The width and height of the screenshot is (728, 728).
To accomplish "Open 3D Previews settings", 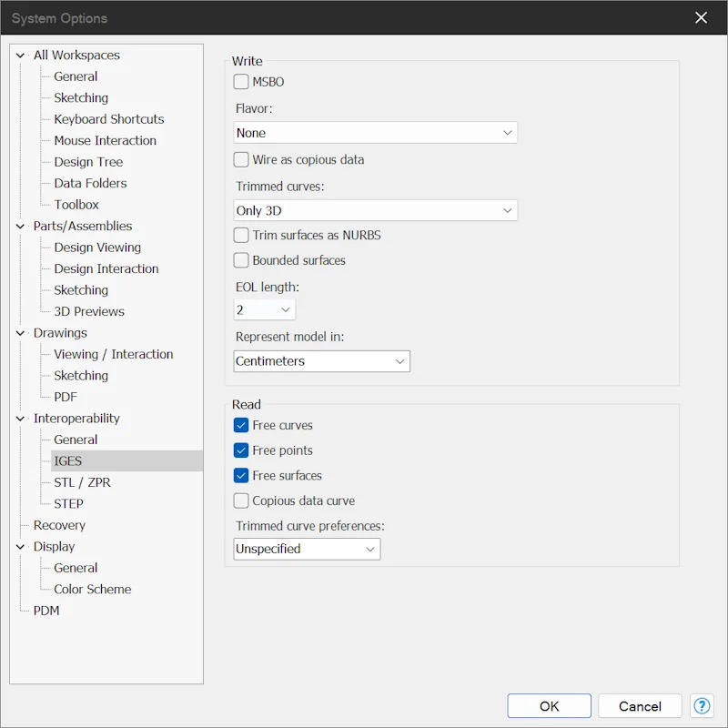I will tap(89, 311).
